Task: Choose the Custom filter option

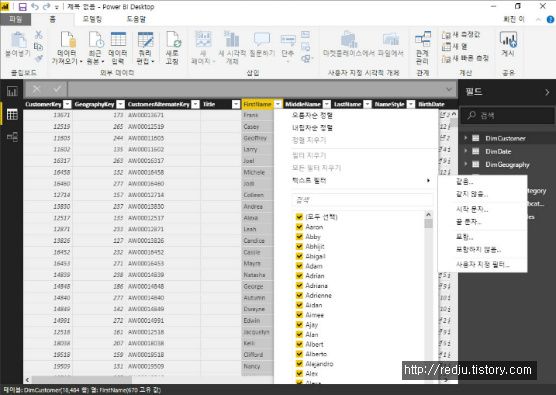Action: coord(483,265)
